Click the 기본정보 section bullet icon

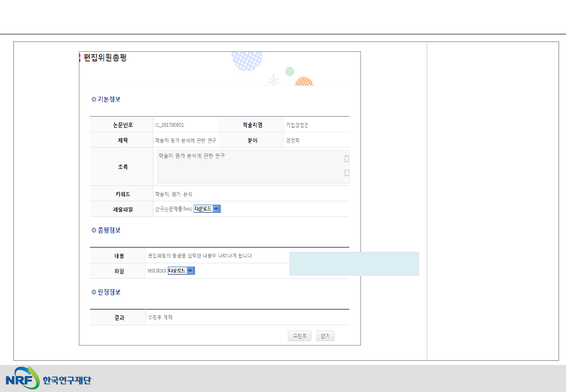94,100
